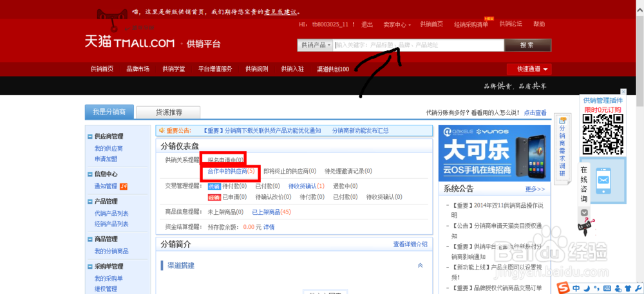Open 我的分销商品 in the sidebar
The height and width of the screenshot is (294, 644).
click(111, 251)
